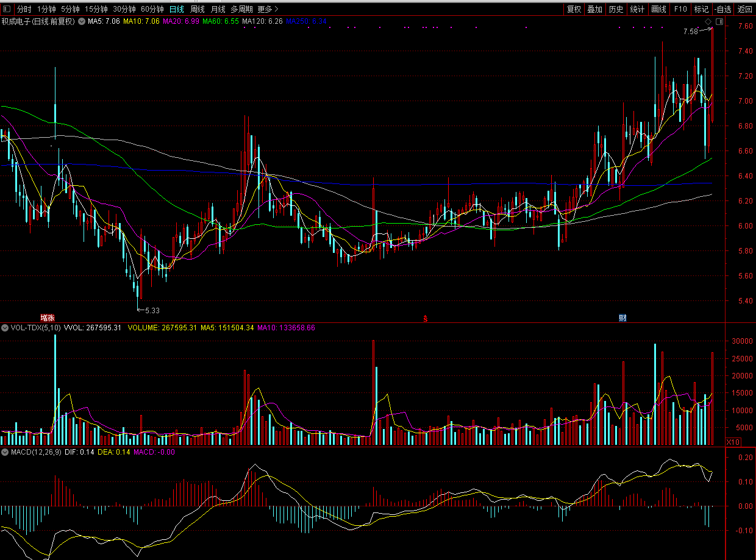Switch to 60分钟 period
Image resolution: width=756 pixels, height=560 pixels.
(x=152, y=9)
